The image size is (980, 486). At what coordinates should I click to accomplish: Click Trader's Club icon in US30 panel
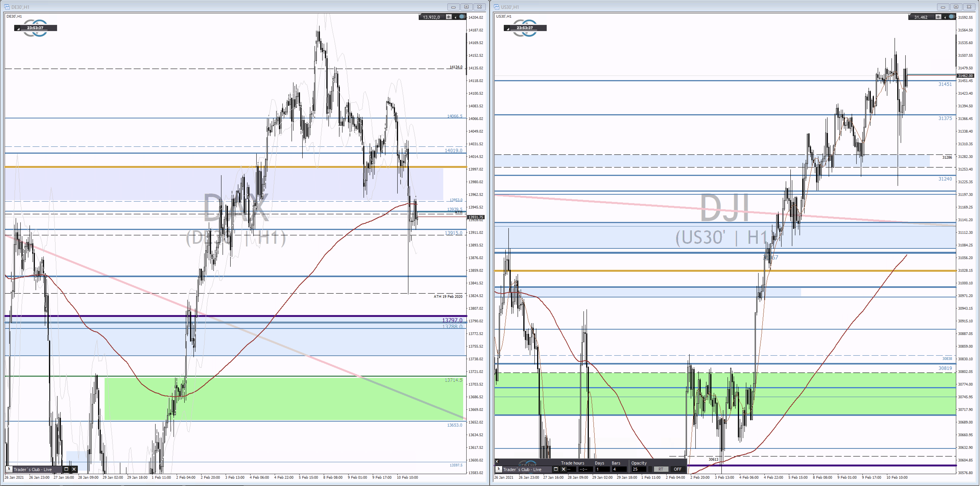[x=499, y=469]
